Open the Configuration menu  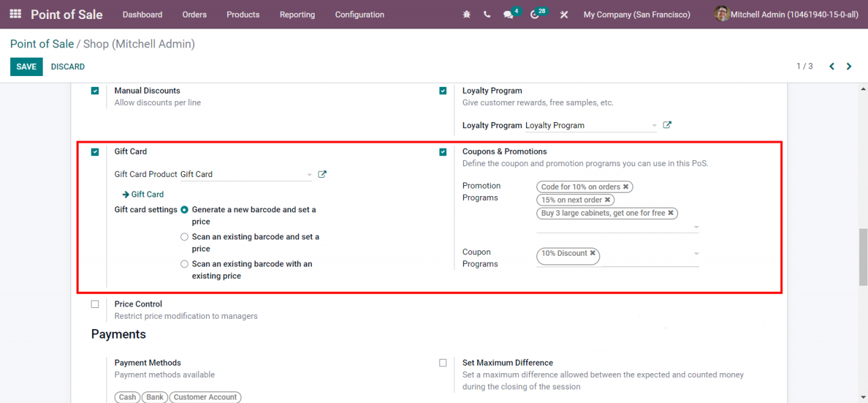pos(359,14)
